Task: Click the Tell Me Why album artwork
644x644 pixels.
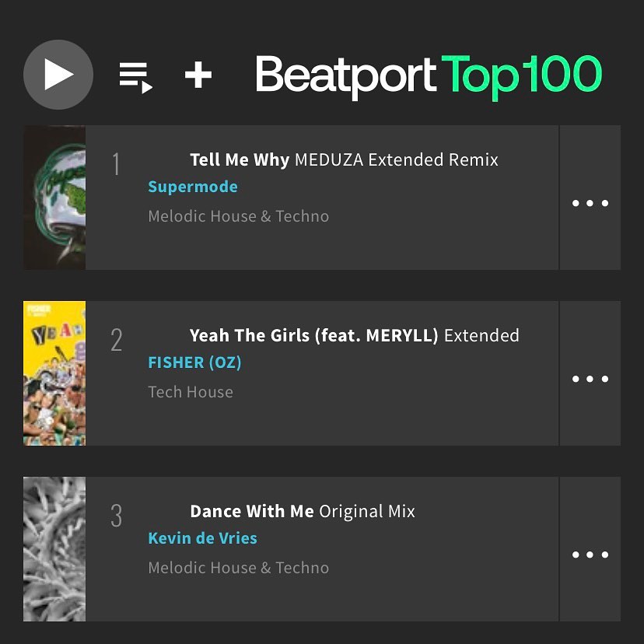Action: (54, 198)
